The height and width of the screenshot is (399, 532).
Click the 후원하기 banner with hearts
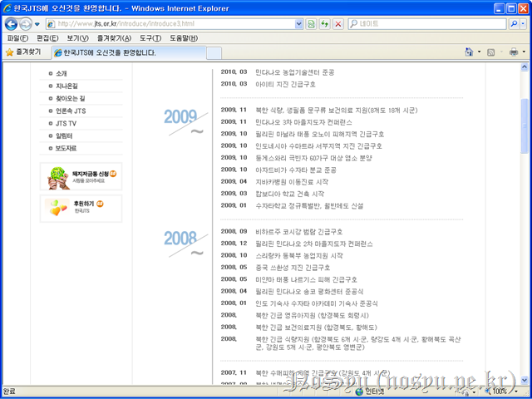(81, 208)
